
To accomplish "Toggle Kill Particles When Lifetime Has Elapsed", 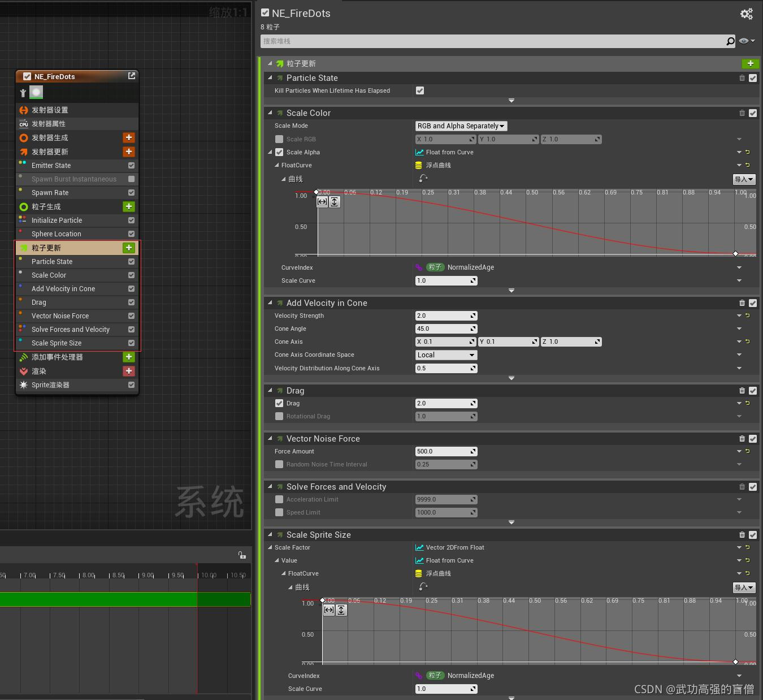I will (420, 90).
